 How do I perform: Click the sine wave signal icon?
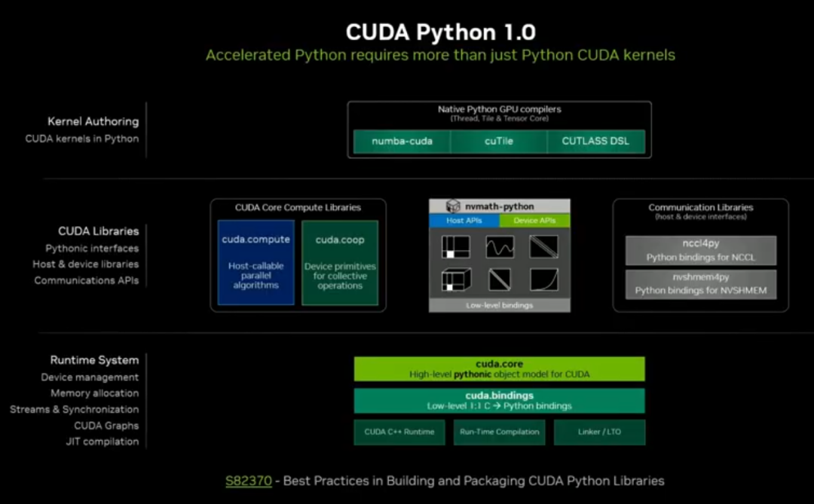(x=500, y=246)
